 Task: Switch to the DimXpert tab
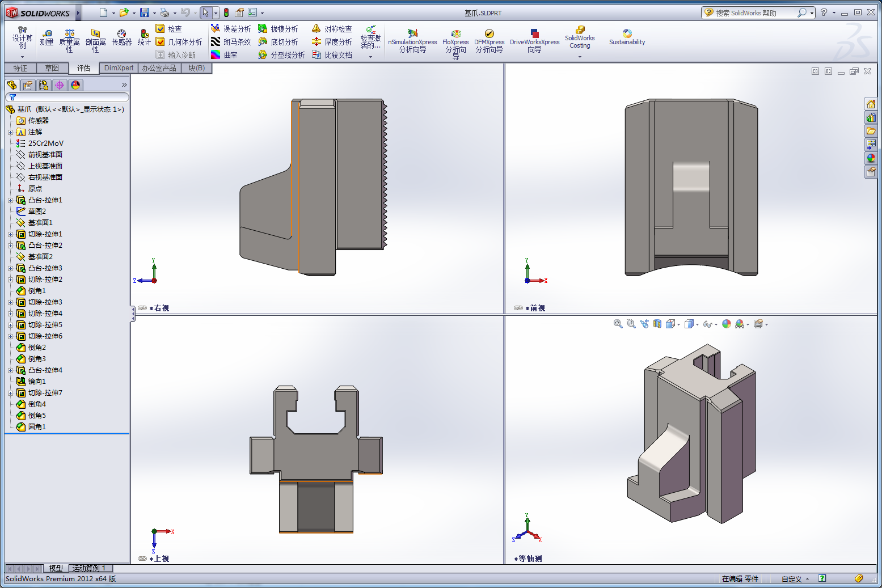pyautogui.click(x=119, y=68)
